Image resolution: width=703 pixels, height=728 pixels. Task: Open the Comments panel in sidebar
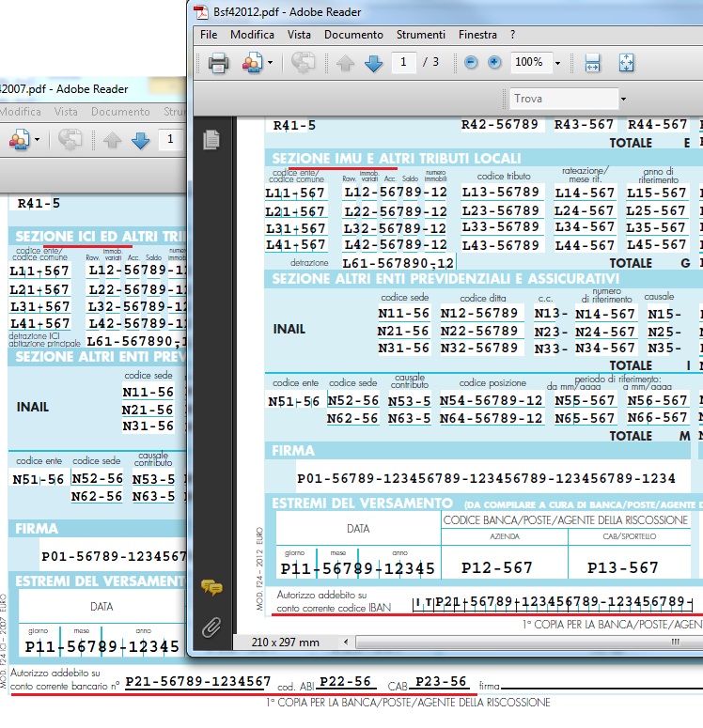click(x=211, y=588)
